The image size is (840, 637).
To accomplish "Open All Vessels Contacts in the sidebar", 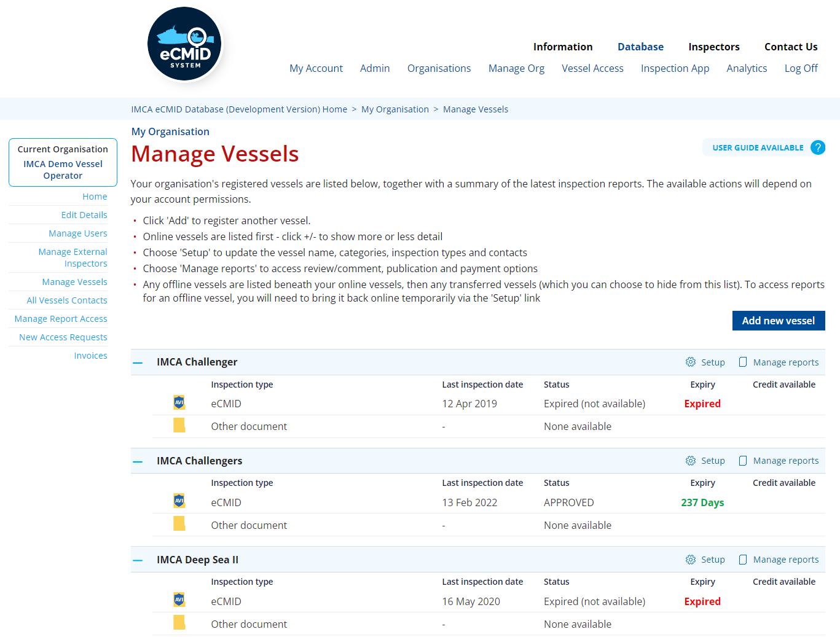I will 67,300.
